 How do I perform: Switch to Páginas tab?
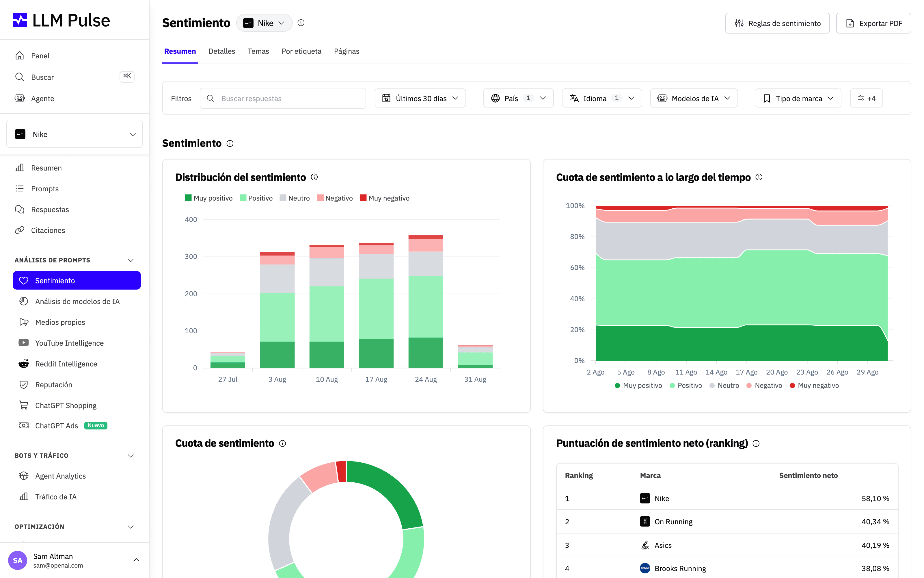point(346,51)
